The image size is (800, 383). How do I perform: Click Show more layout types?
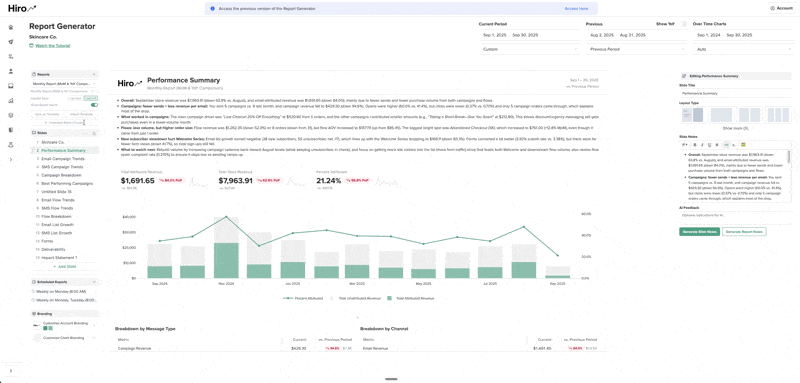736,129
